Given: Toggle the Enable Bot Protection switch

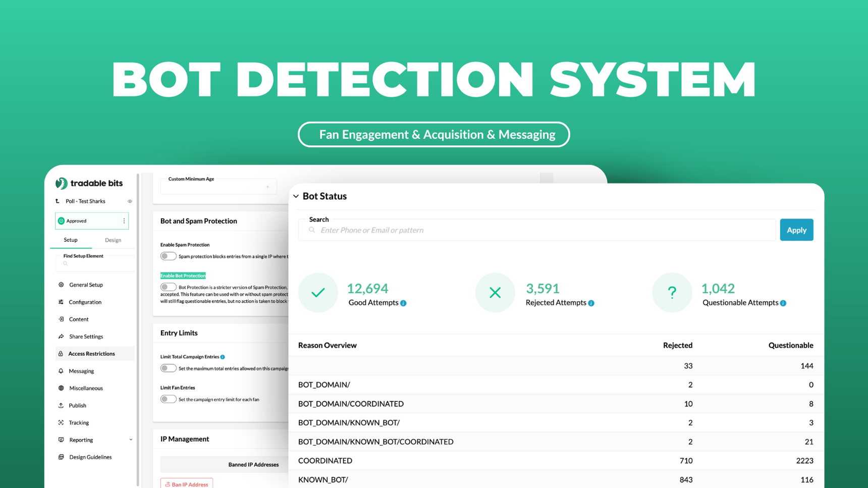Looking at the screenshot, I should click(x=168, y=287).
